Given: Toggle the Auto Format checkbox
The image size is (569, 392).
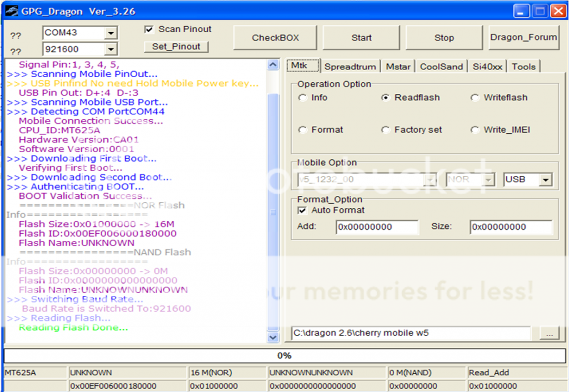Looking at the screenshot, I should [x=302, y=210].
